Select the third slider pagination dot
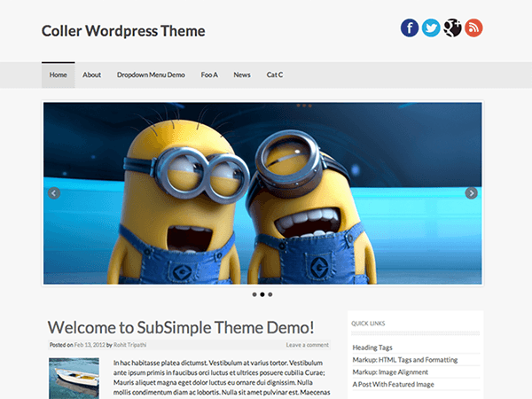The width and height of the screenshot is (532, 399). click(x=270, y=294)
